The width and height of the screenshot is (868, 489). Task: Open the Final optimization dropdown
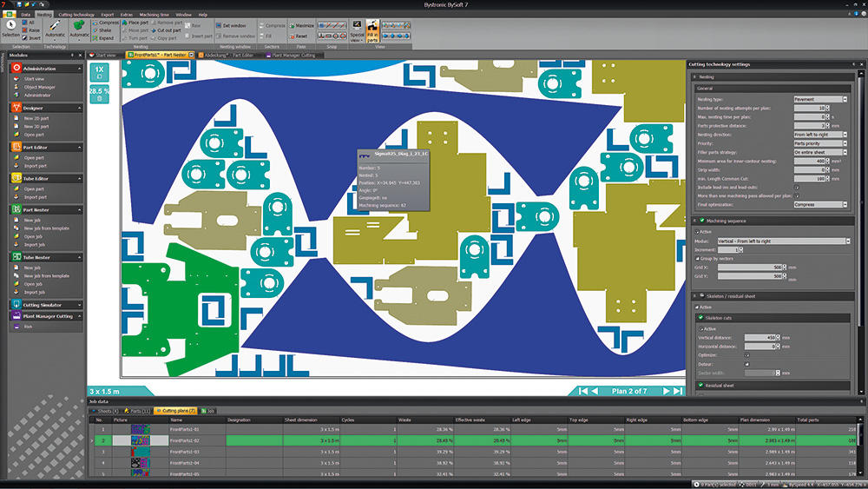pyautogui.click(x=820, y=204)
